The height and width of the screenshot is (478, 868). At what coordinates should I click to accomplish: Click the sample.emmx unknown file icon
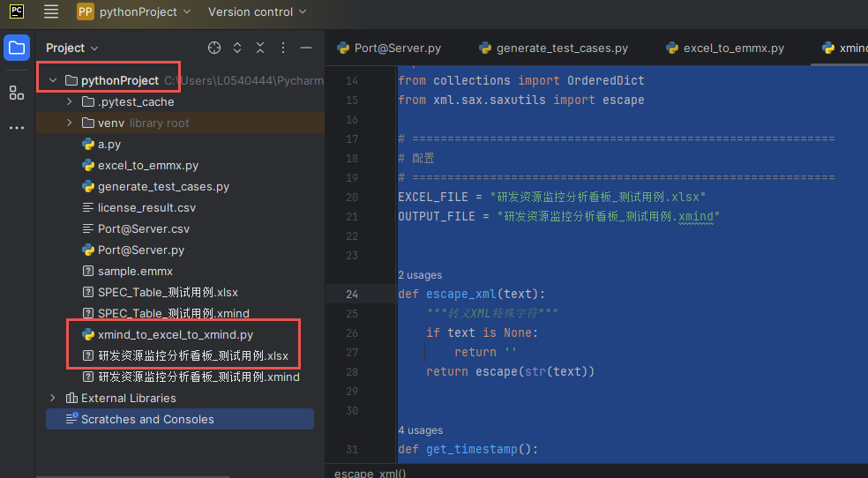[88, 271]
